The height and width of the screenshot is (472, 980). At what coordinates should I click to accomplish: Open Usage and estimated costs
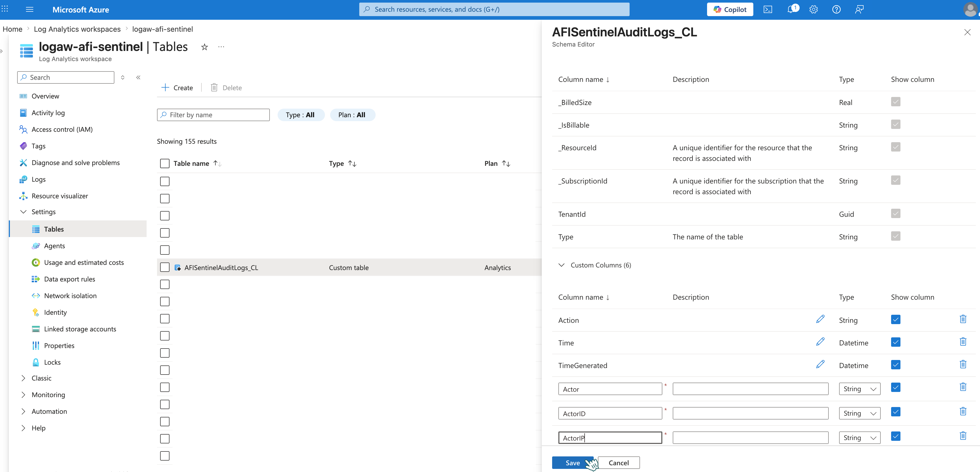click(84, 263)
